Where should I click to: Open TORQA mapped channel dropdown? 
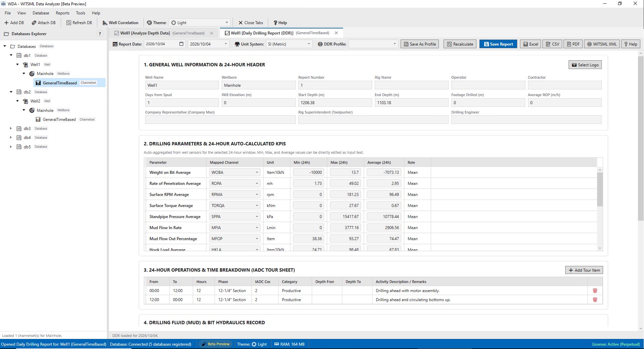235,206
